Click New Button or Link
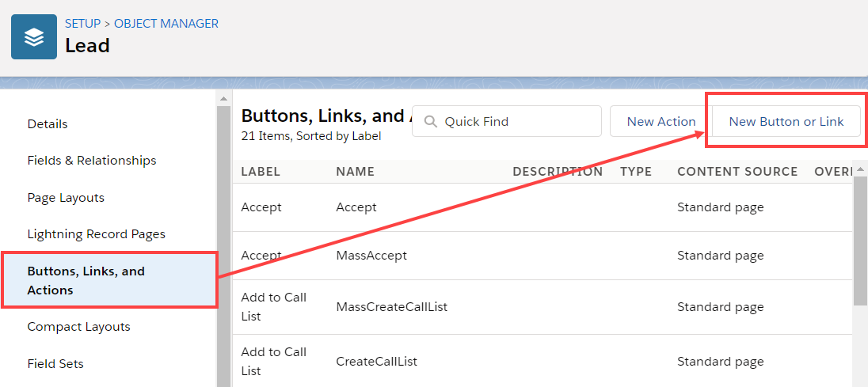 coord(786,122)
